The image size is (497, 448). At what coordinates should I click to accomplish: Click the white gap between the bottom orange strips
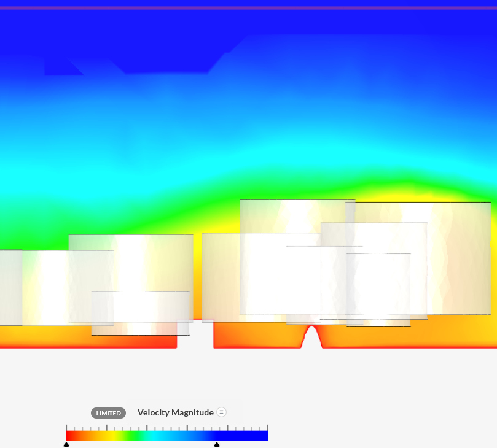tap(195, 338)
